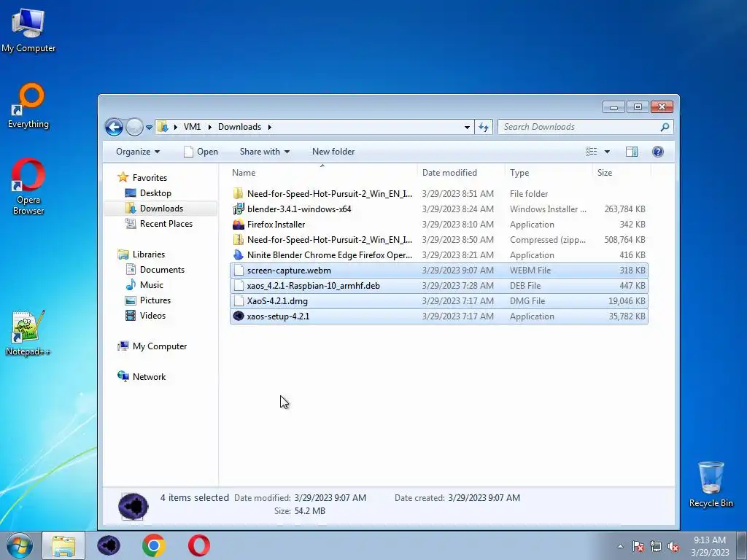Click the blender installer file icon

(x=239, y=209)
